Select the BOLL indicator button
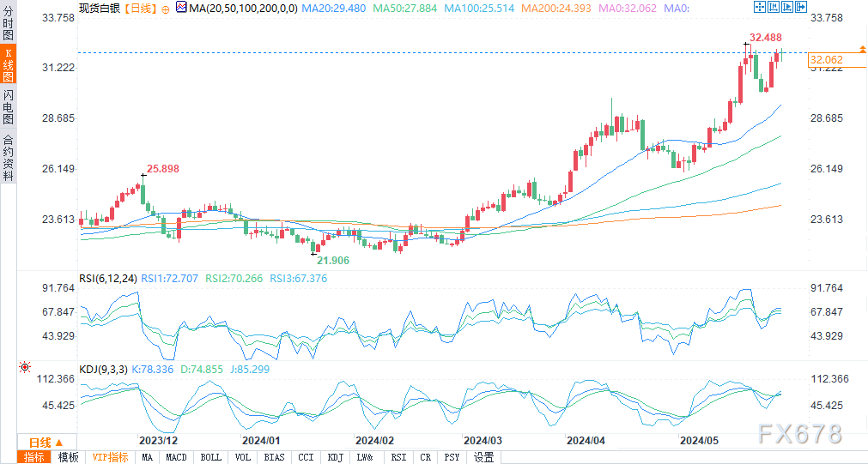The width and height of the screenshot is (868, 464). 210,457
